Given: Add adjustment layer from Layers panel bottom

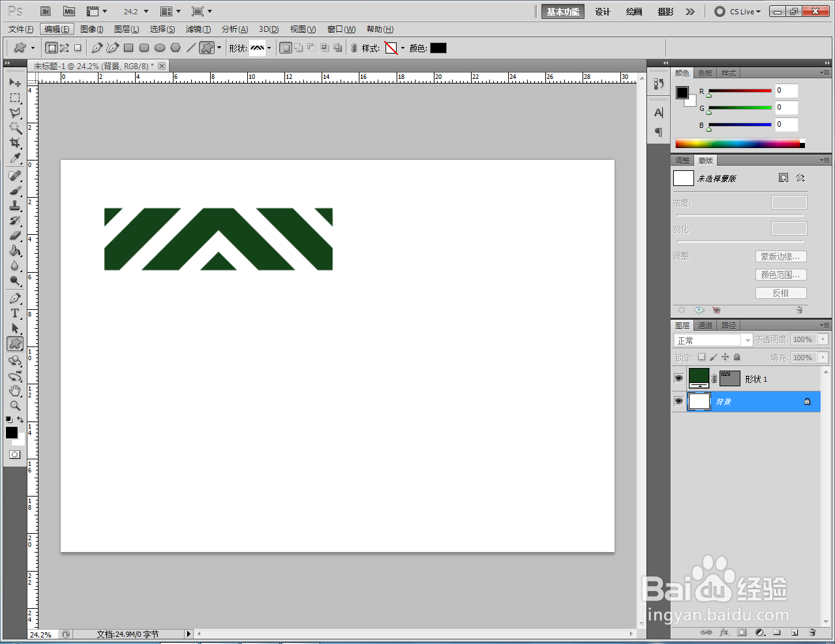Looking at the screenshot, I should coord(759,632).
